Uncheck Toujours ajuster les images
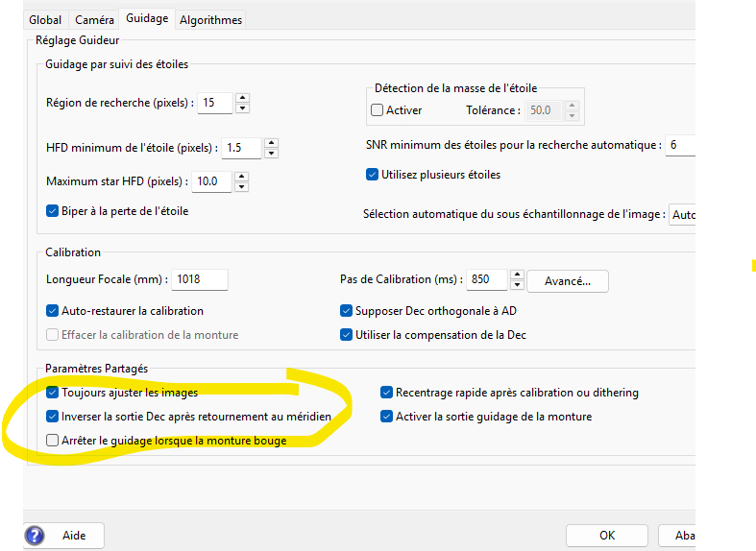Viewport: 756px width, 551px height. point(52,392)
